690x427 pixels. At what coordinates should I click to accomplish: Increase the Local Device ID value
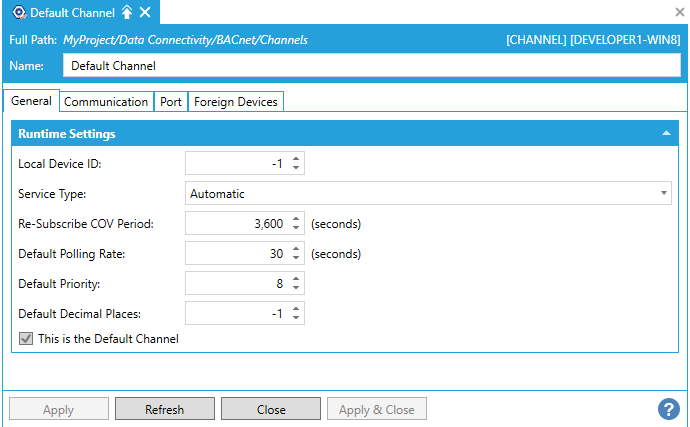click(296, 159)
